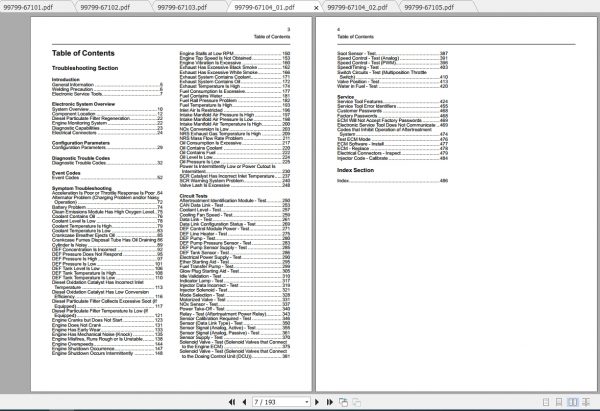Click the 'Index Section' heading

coord(355,170)
